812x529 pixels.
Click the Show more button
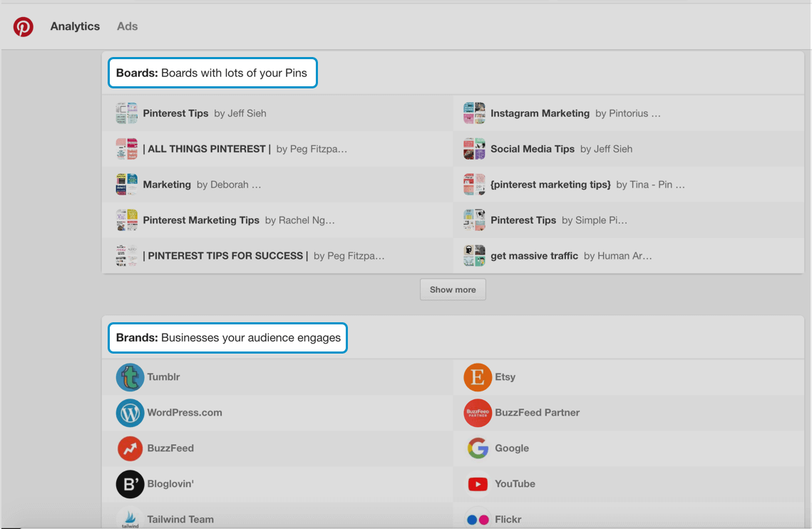[x=453, y=289]
